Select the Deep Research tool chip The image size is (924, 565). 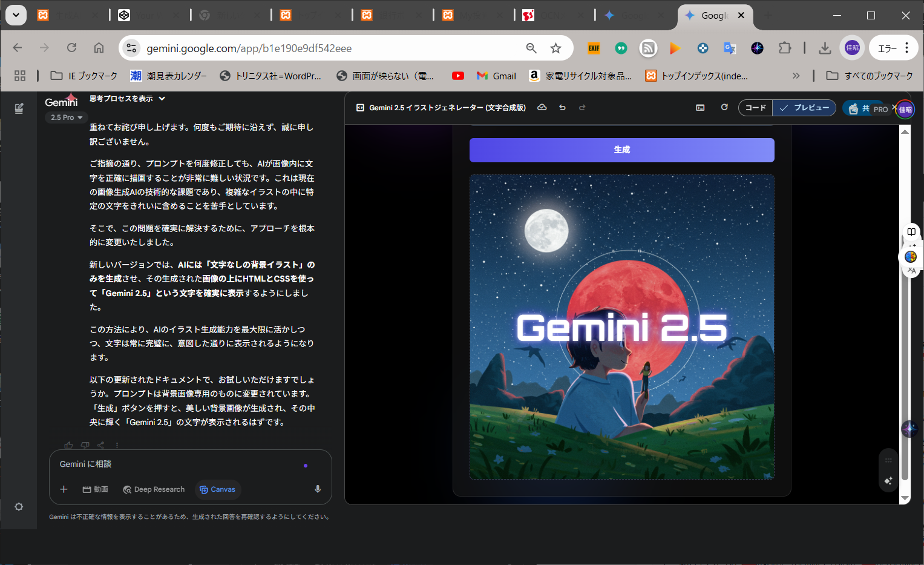154,489
